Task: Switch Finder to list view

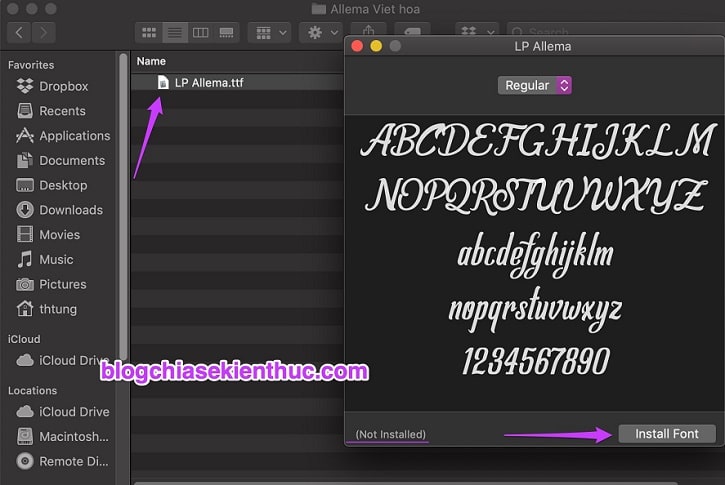Action: click(175, 32)
